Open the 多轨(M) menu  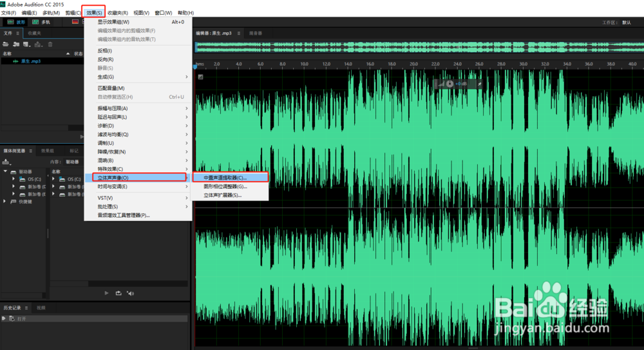click(51, 13)
